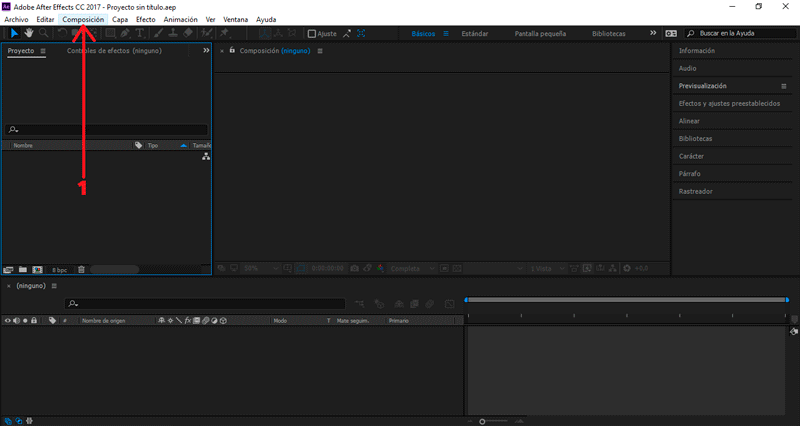Click snapping options icon beside Ajuste

pos(347,34)
